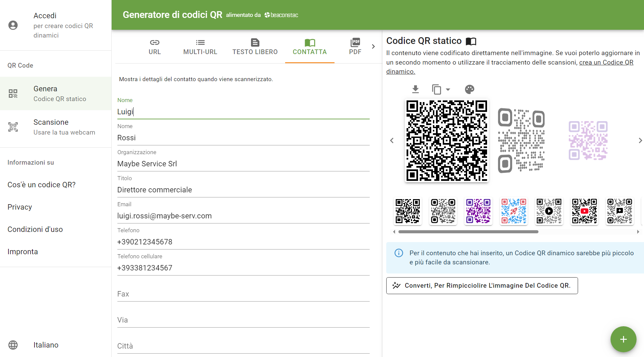The width and height of the screenshot is (644, 357).
Task: Click the list icon above MULTI-URL
Action: (200, 42)
